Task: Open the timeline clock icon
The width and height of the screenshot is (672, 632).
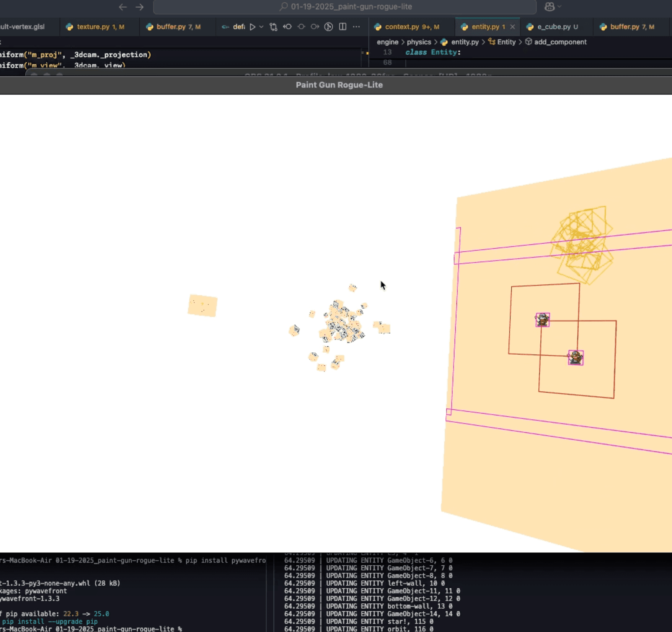Action: [328, 27]
